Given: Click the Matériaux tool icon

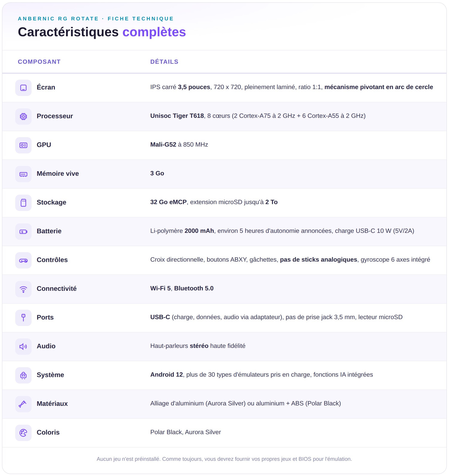Looking at the screenshot, I should point(23,404).
